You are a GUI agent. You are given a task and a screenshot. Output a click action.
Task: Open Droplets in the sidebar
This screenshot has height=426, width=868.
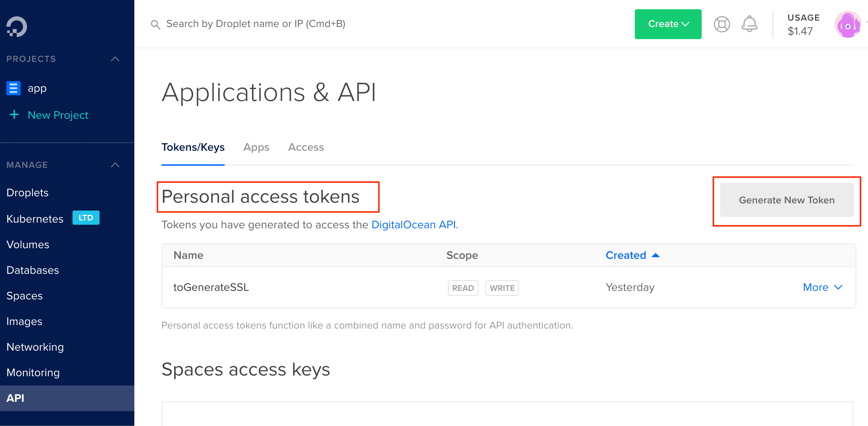(x=27, y=193)
